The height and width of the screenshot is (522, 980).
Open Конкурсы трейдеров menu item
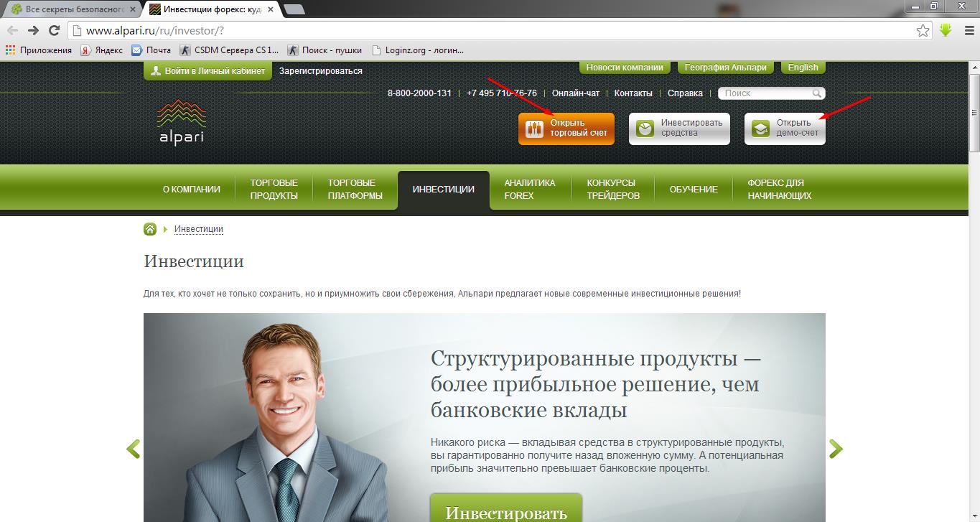pos(613,190)
